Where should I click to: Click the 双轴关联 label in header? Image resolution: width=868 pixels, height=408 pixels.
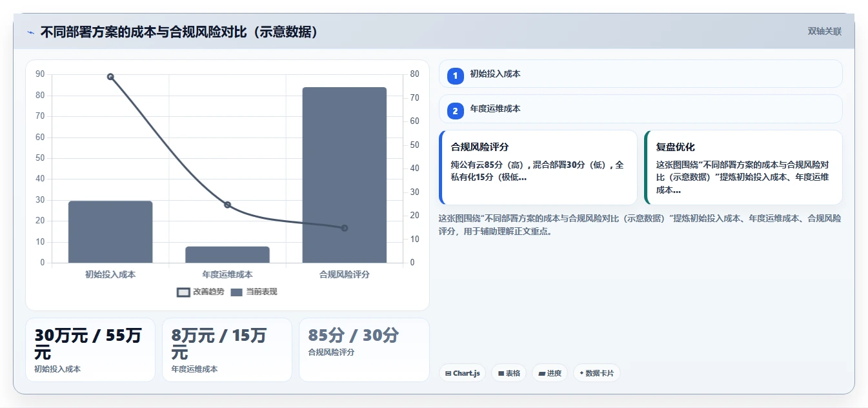[824, 31]
